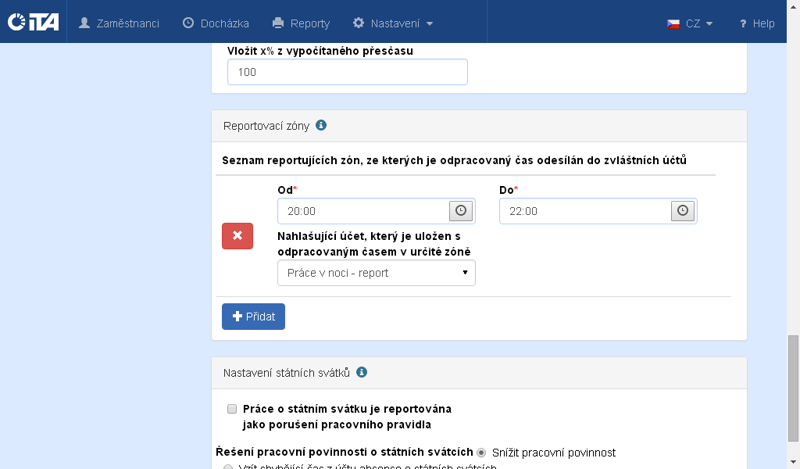Open time picker clock for Do field

point(682,211)
